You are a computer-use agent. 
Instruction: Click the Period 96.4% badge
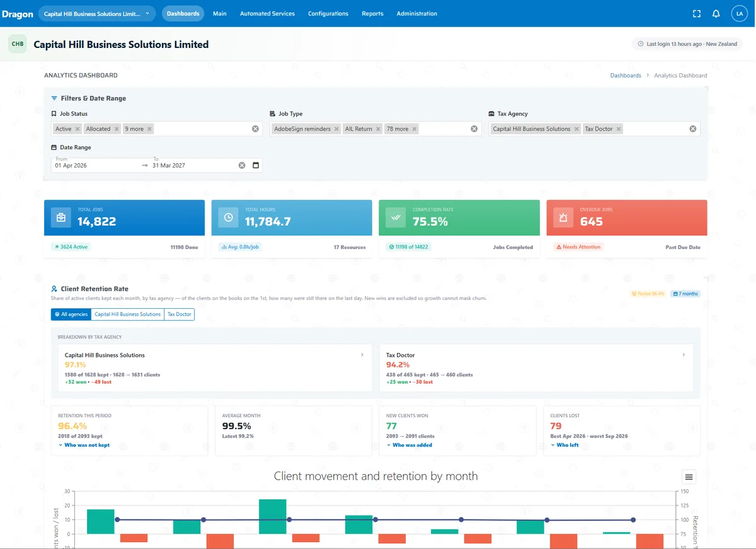[x=648, y=294]
